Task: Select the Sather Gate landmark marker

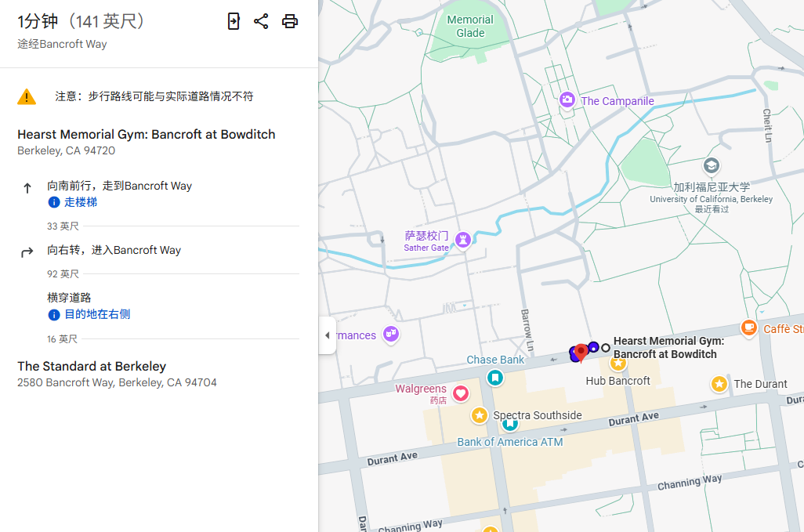Action: coord(463,240)
